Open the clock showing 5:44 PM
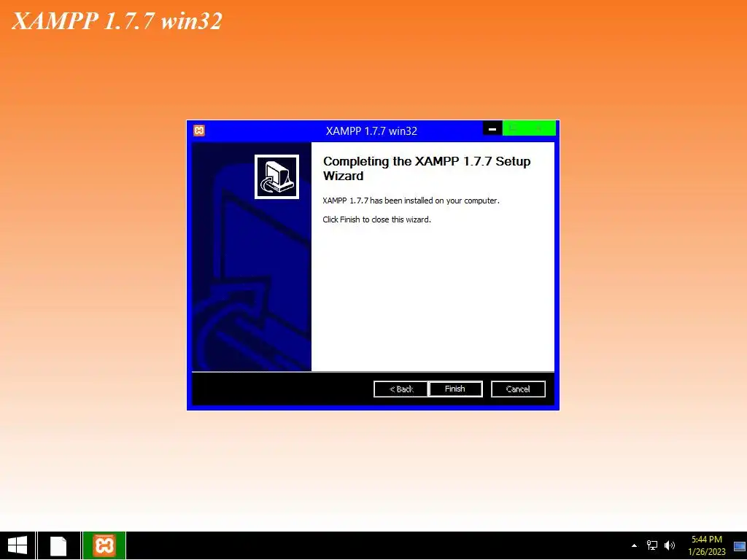 click(x=706, y=540)
